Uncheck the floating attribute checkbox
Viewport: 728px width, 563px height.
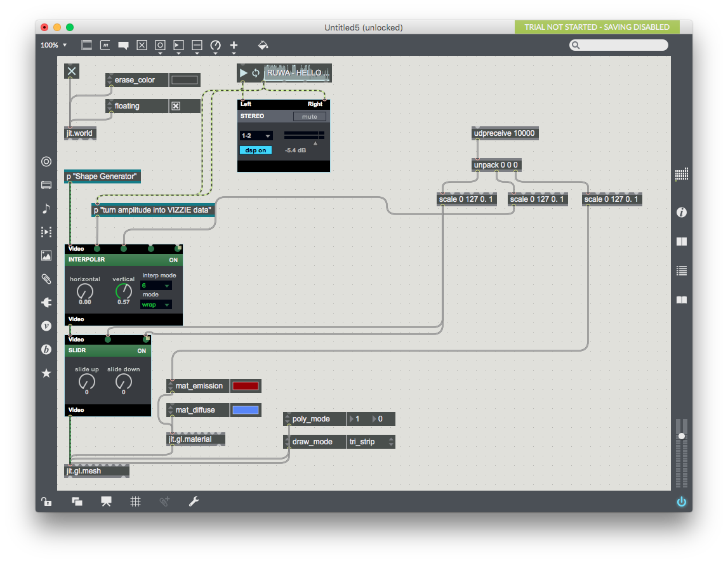[176, 106]
